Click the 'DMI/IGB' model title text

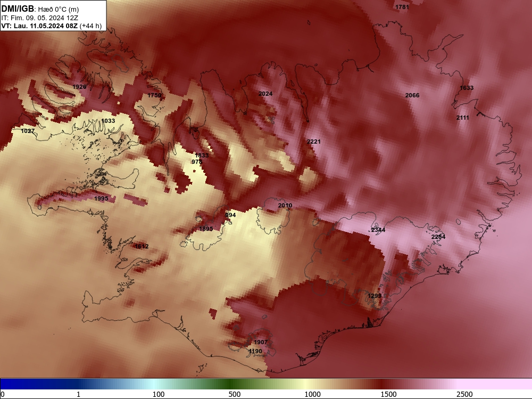click(18, 9)
